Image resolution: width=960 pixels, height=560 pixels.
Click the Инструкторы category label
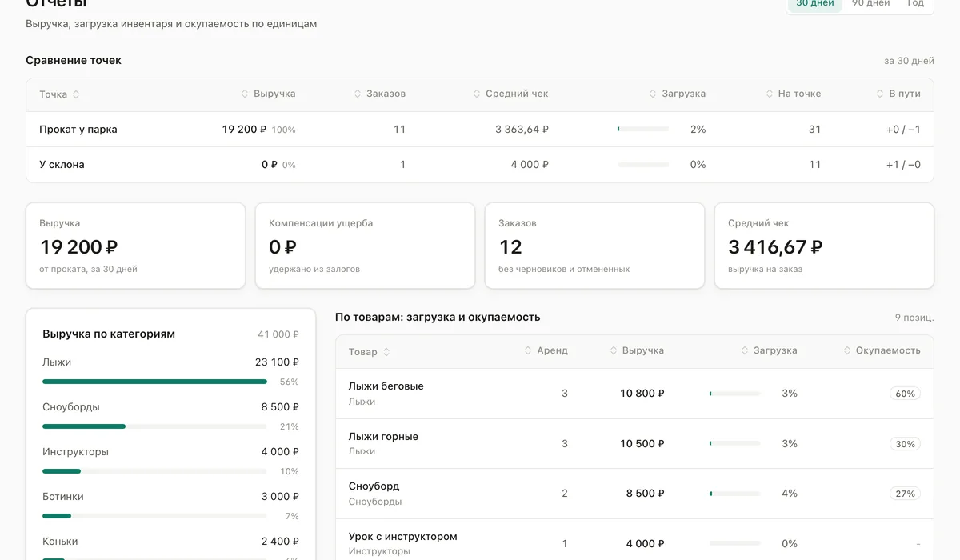point(75,452)
